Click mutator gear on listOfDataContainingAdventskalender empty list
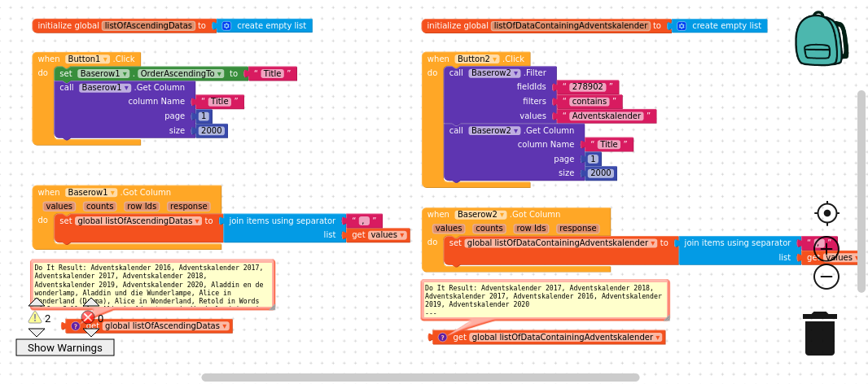The width and height of the screenshot is (868, 384). click(682, 25)
